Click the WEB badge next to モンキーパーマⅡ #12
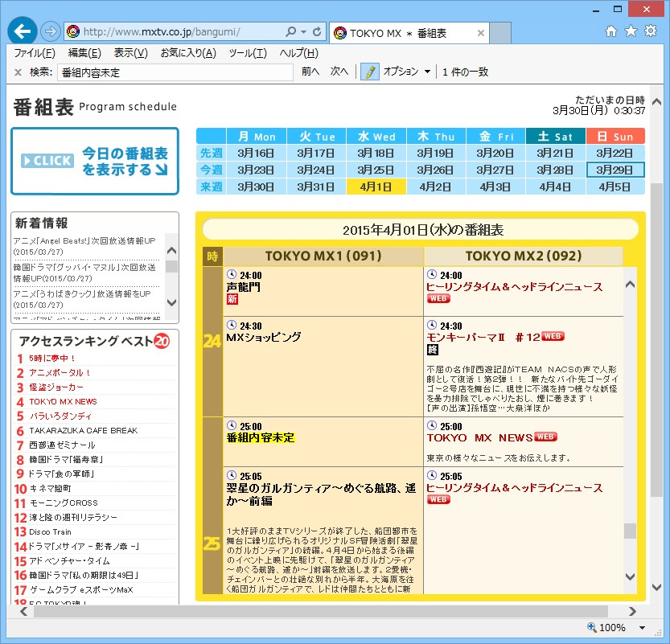Image resolution: width=670 pixels, height=644 pixels. [553, 337]
